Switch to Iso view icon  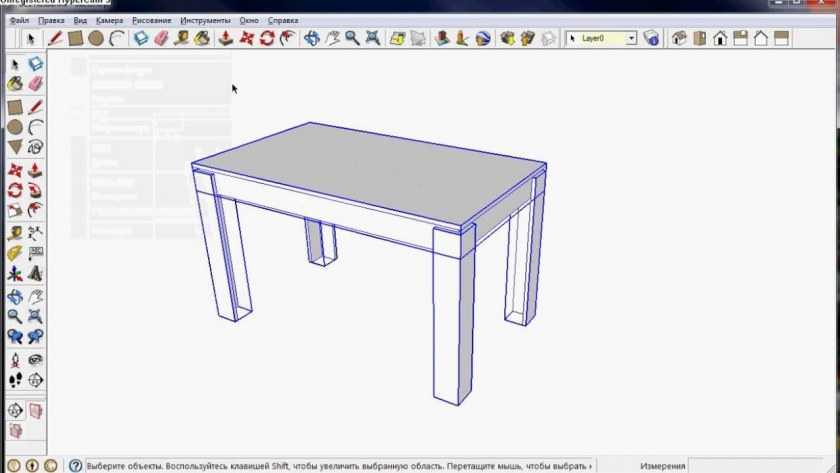coord(680,39)
